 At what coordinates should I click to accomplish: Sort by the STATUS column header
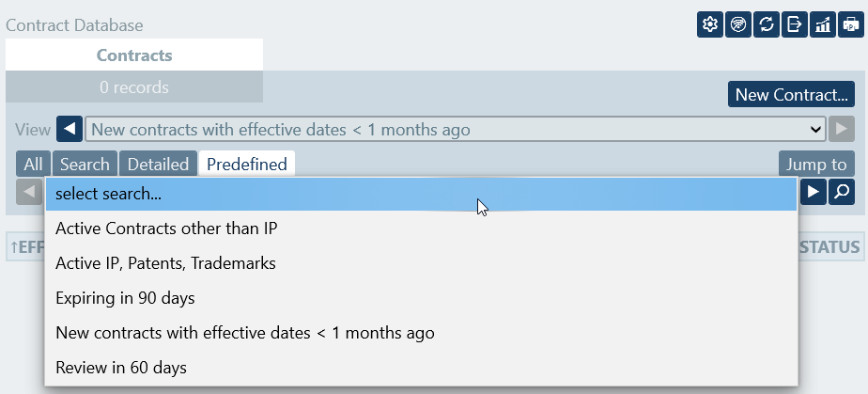point(829,247)
